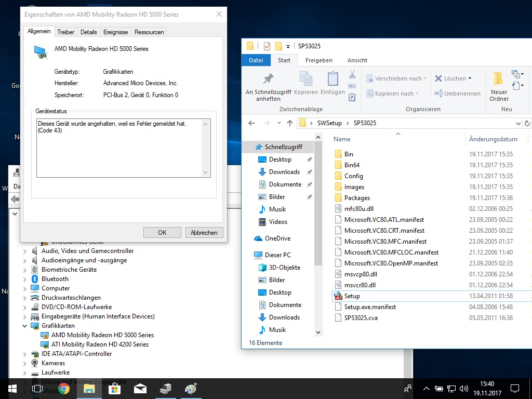Collapse the Grafikkarten tree node
The width and height of the screenshot is (532, 399).
click(25, 326)
